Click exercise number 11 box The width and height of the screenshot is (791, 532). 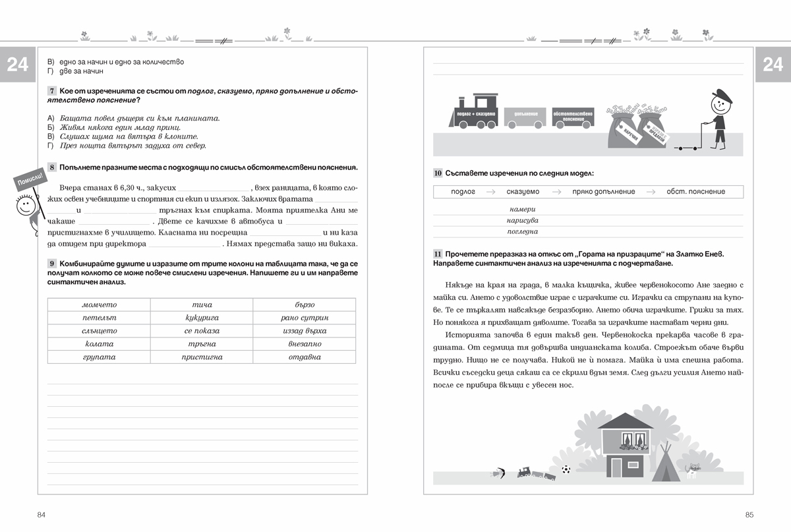point(438,254)
